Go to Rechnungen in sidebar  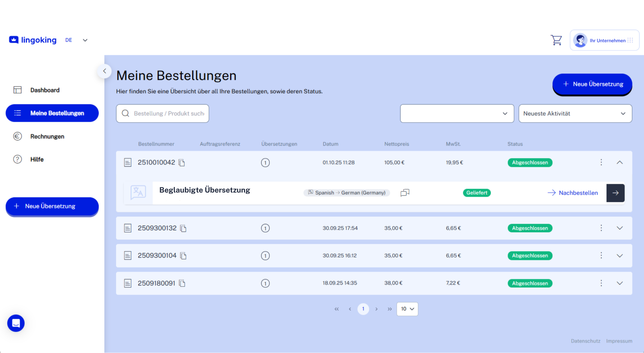47,137
